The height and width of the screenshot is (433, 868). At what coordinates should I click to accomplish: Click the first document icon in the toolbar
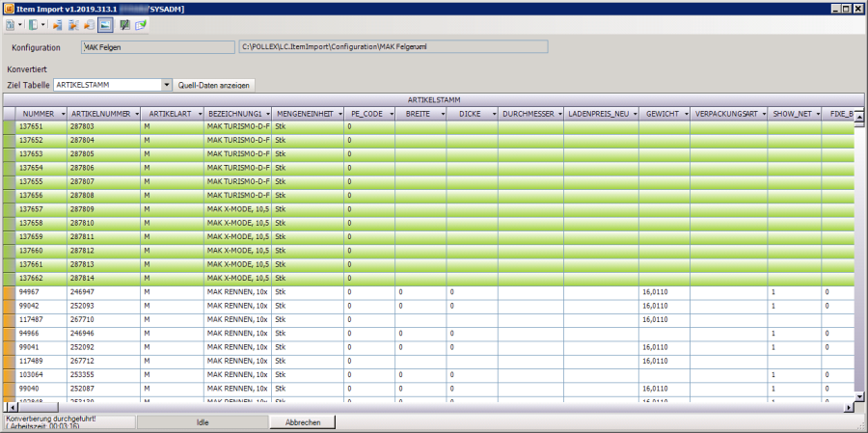pos(9,23)
